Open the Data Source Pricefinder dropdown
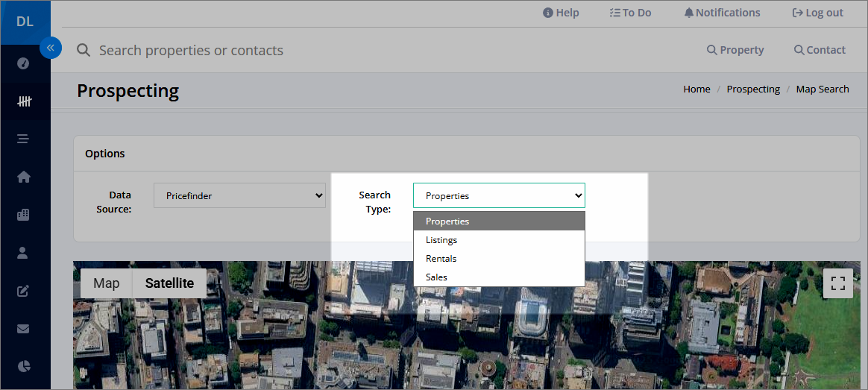868x390 pixels. 239,195
